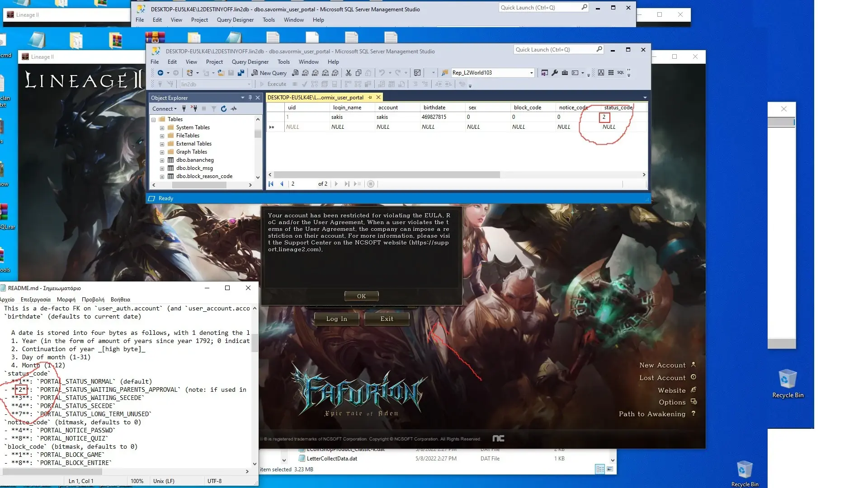Select LetterCollectData.dat file in Explorer
Image resolution: width=868 pixels, height=488 pixels.
pyautogui.click(x=332, y=459)
